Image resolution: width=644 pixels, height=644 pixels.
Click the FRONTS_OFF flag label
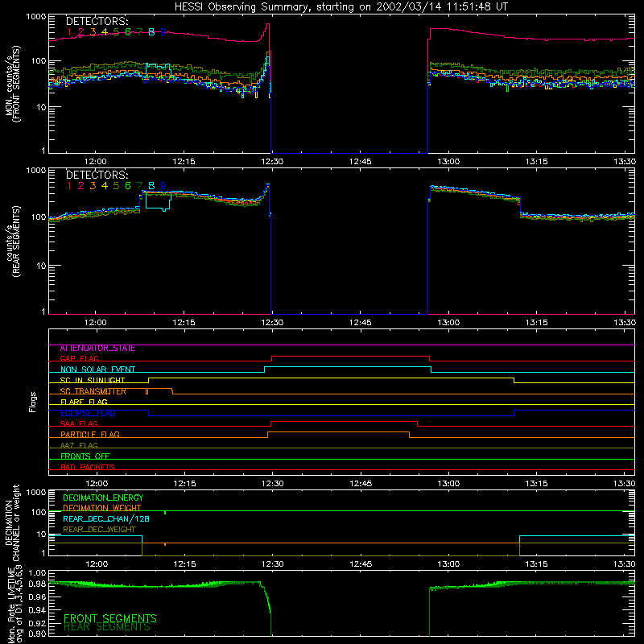tap(85, 456)
